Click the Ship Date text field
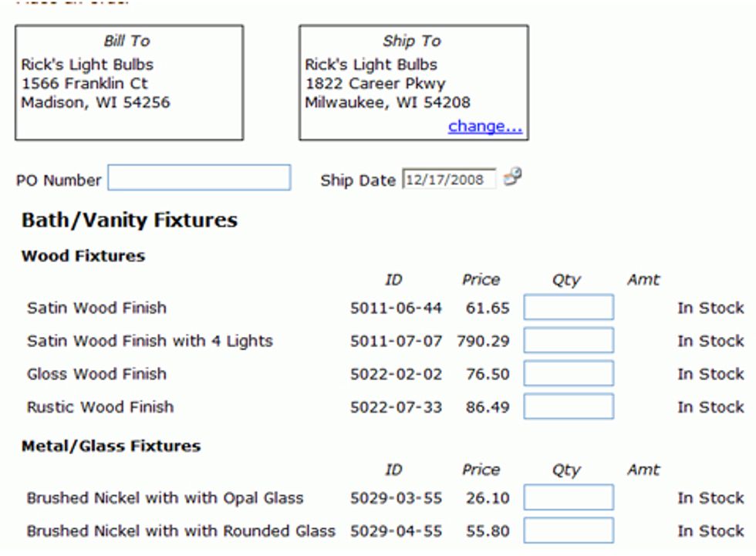 (x=448, y=180)
